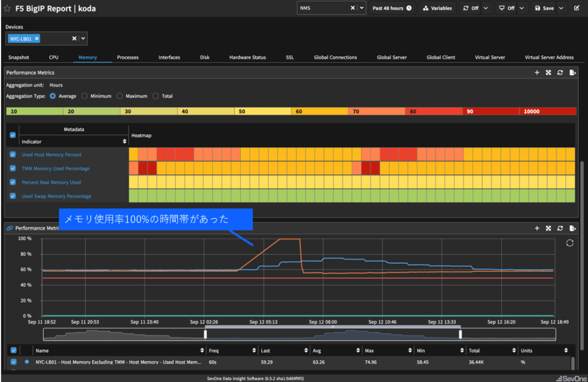The height and width of the screenshot is (382, 588).
Task: Remove the NYC-LB01 device tag
Action: (37, 38)
